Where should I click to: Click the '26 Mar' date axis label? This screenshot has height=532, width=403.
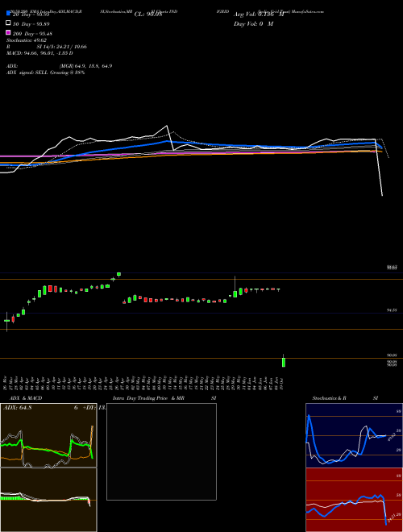[x=5, y=383]
